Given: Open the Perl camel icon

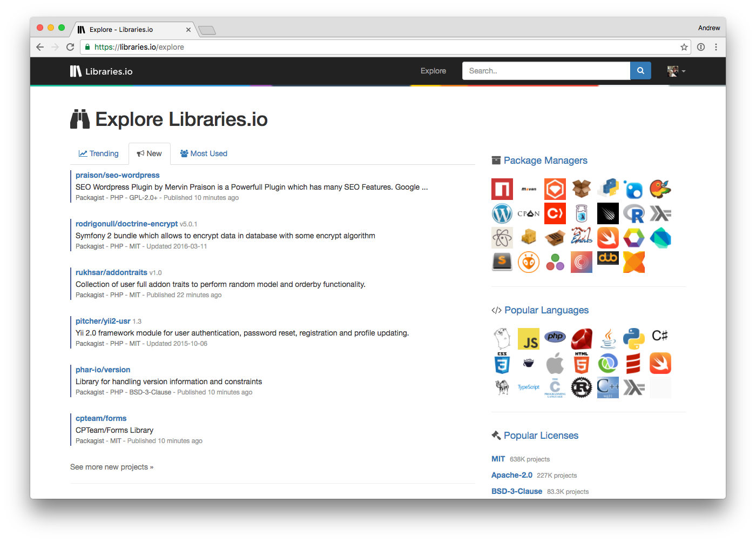Looking at the screenshot, I should pyautogui.click(x=502, y=387).
